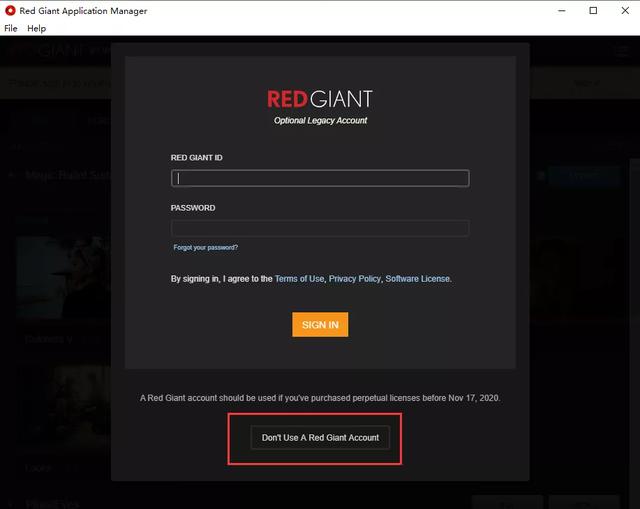640x509 pixels.
Task: Click the Red Giant app icon in title bar
Action: click(x=10, y=11)
